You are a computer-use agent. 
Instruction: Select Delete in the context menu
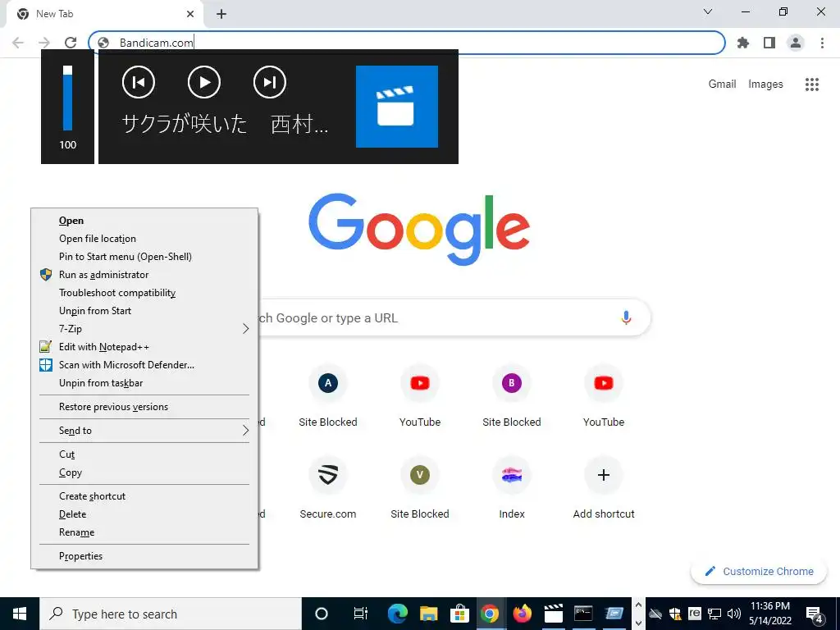coord(144,514)
